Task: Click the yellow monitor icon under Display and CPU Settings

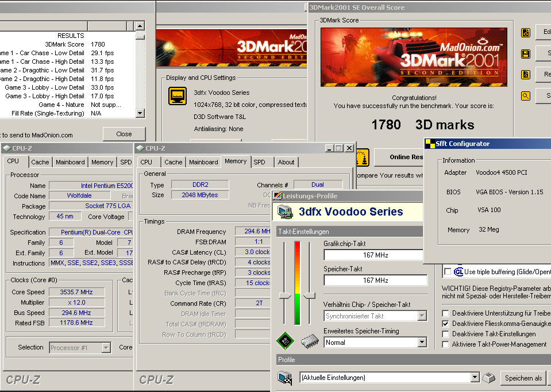Action: click(x=178, y=95)
